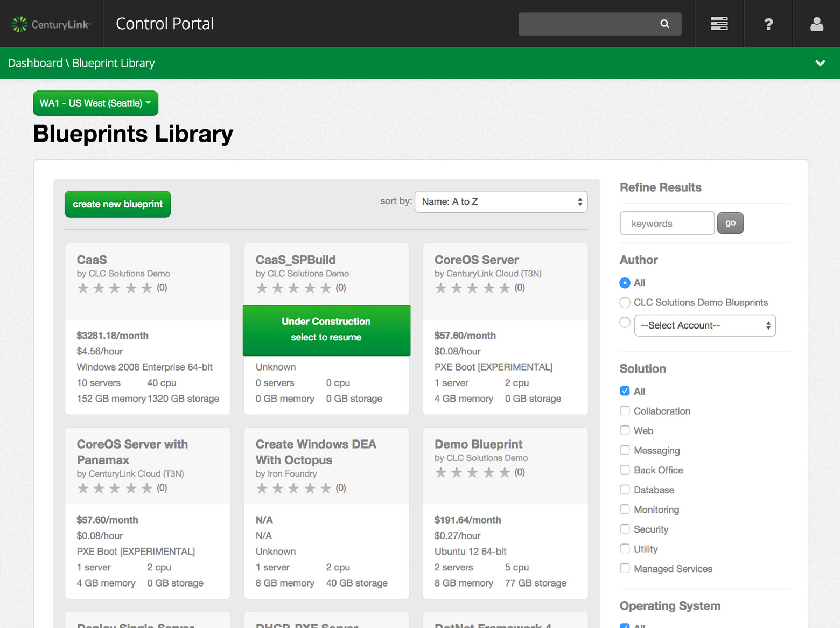This screenshot has width=840, height=628.
Task: Click $191.64/month on Demo Blueprint card
Action: click(467, 520)
